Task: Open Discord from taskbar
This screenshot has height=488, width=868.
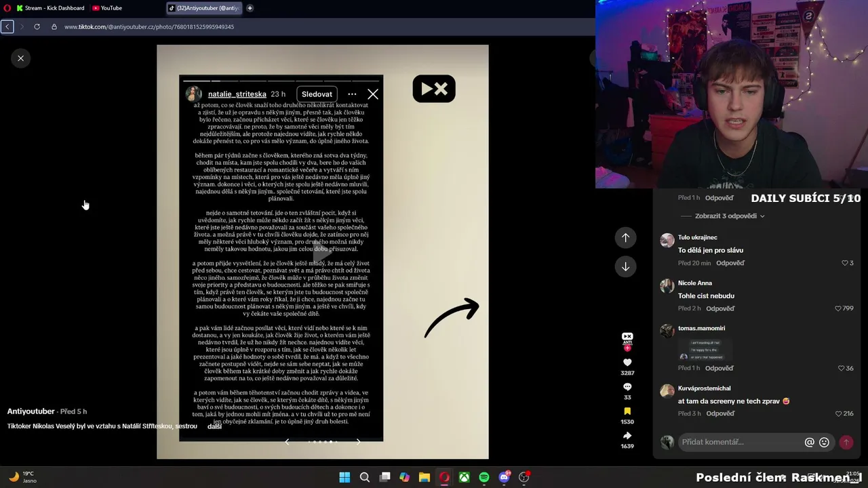Action: 504,477
